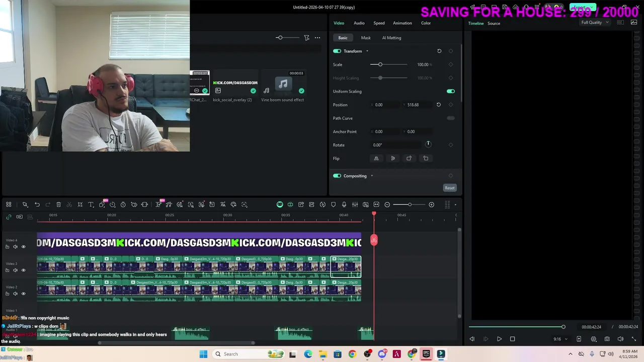Viewport: 644px width, 362px height.
Task: Select the Text tool in timeline toolbar
Action: [x=91, y=205]
